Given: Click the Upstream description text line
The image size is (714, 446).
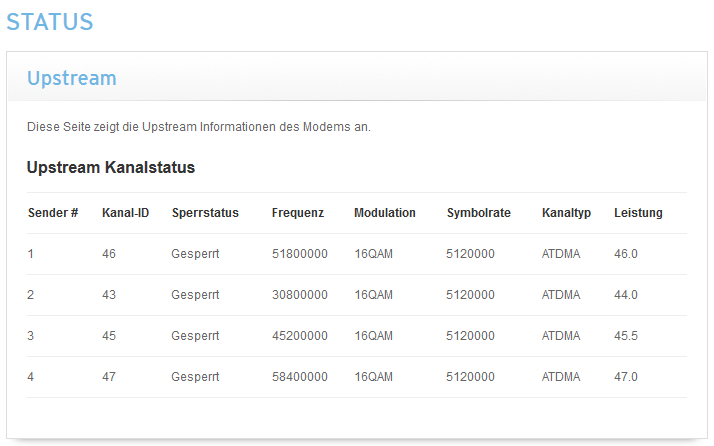Looking at the screenshot, I should [x=199, y=127].
